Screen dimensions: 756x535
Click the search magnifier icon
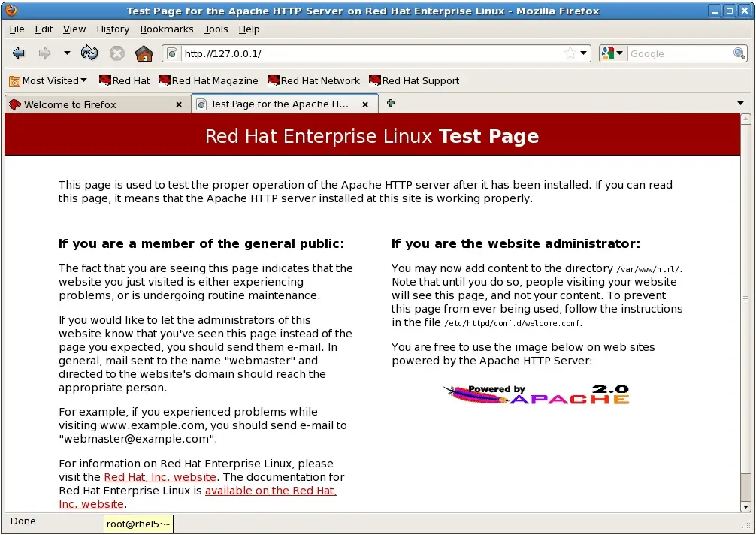tap(739, 53)
